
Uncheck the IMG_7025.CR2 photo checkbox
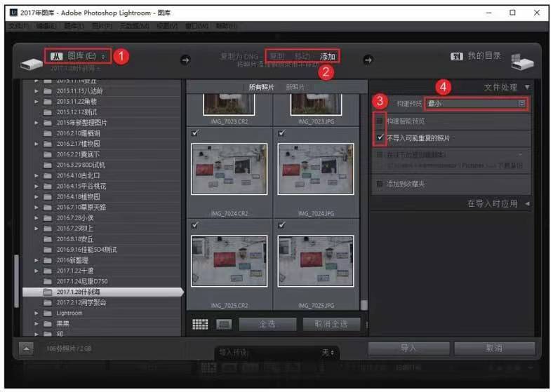(x=195, y=225)
